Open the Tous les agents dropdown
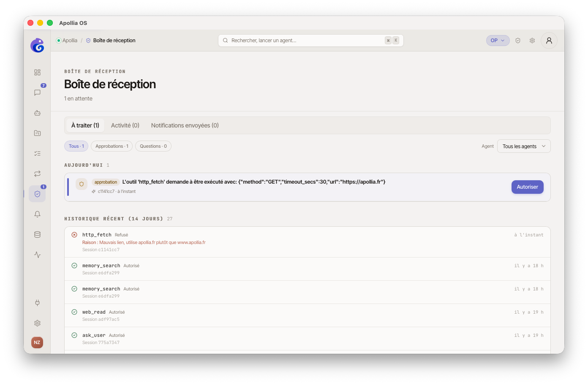 pyautogui.click(x=524, y=146)
